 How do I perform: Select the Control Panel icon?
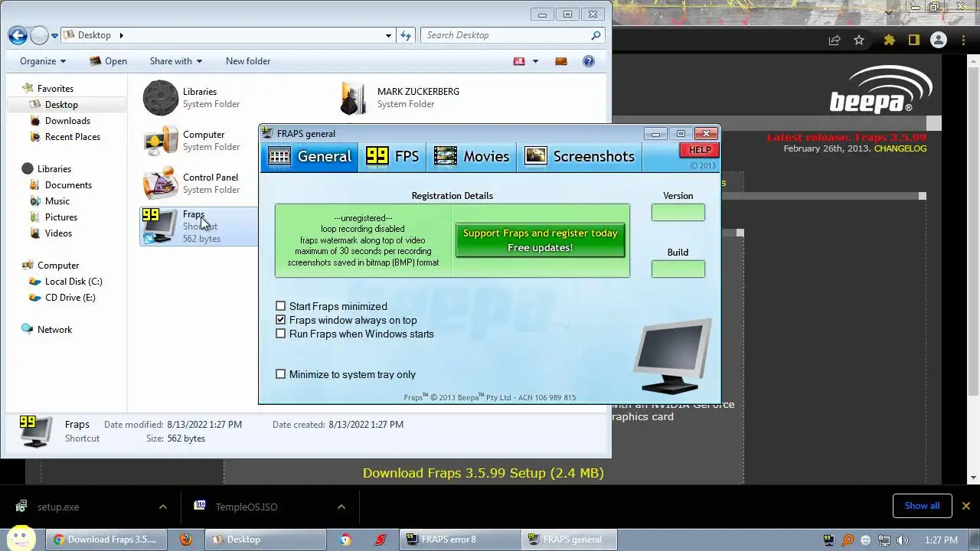pyautogui.click(x=161, y=184)
